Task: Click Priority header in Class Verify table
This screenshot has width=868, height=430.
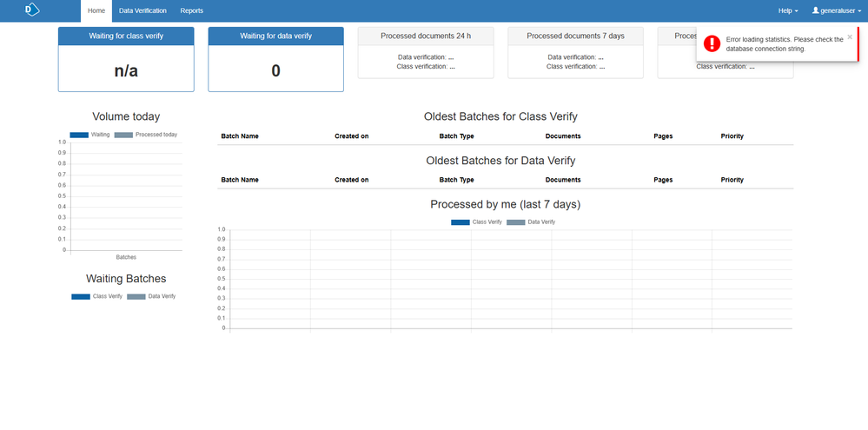Action: [x=732, y=136]
